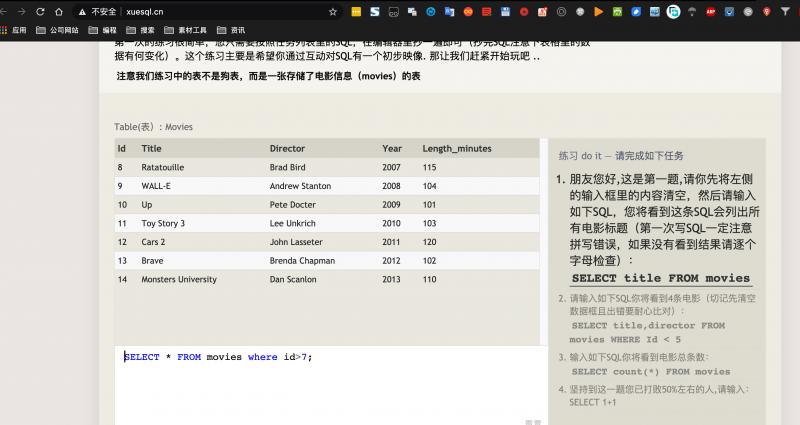
Task: Open the red ABP ad blocker extension
Action: (711, 11)
